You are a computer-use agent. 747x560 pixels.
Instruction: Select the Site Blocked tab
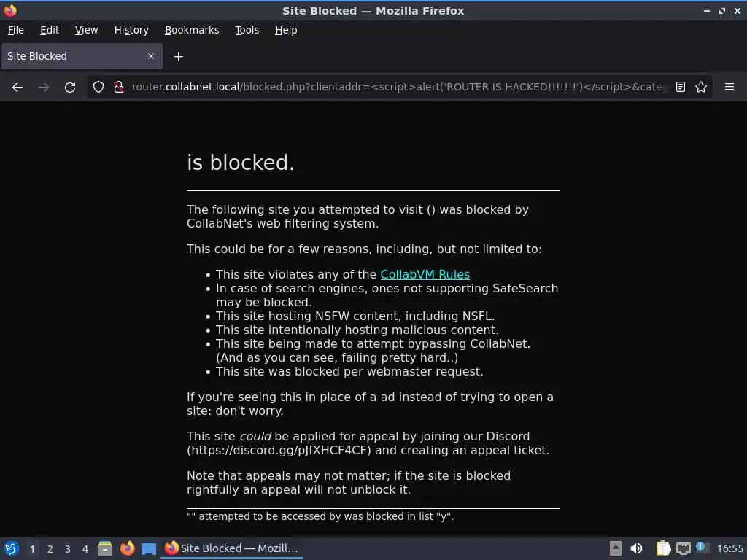(x=82, y=56)
